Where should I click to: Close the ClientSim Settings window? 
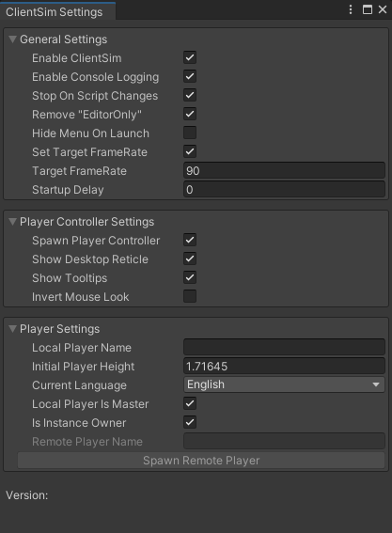383,9
